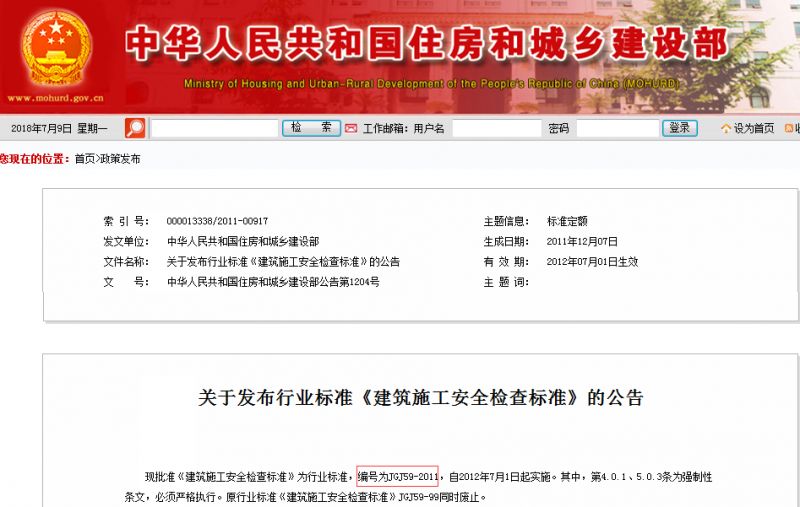This screenshot has width=800, height=507.
Task: Click the announcement headline 关于发布行业标准
Action: click(421, 397)
